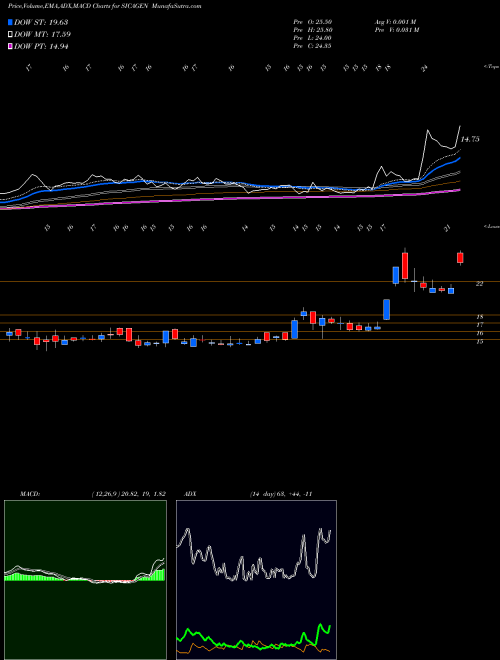Screen dimensions: 500x660
Task: Click the 'Pre O: 23.50' open value
Action: pyautogui.click(x=312, y=22)
